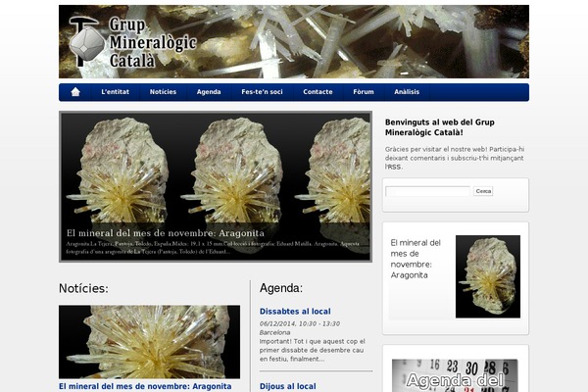Select the Barcelona location text
The image size is (588, 392).
274,333
